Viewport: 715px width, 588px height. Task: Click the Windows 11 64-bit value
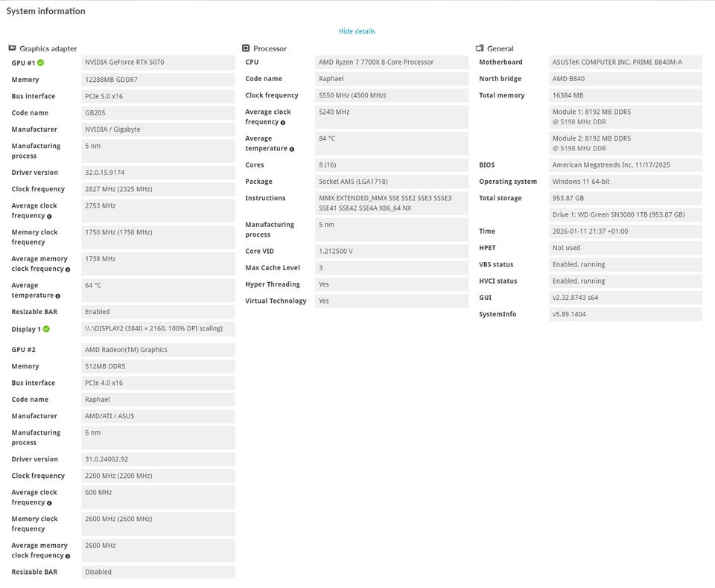(626, 182)
